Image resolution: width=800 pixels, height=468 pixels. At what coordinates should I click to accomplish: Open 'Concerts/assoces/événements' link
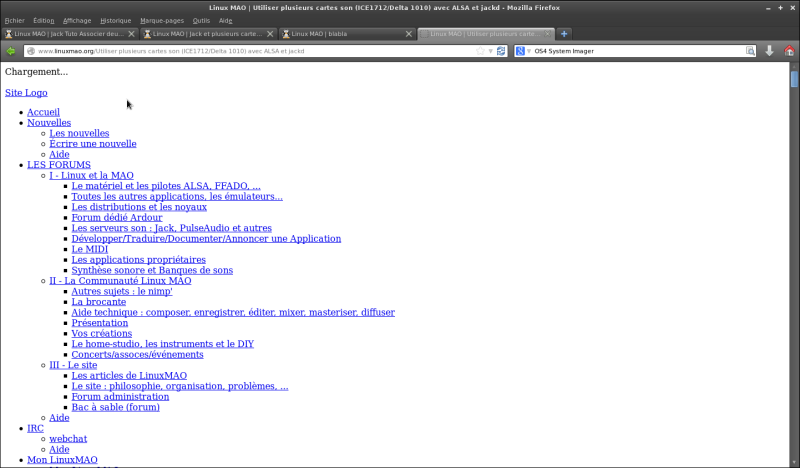tap(137, 355)
